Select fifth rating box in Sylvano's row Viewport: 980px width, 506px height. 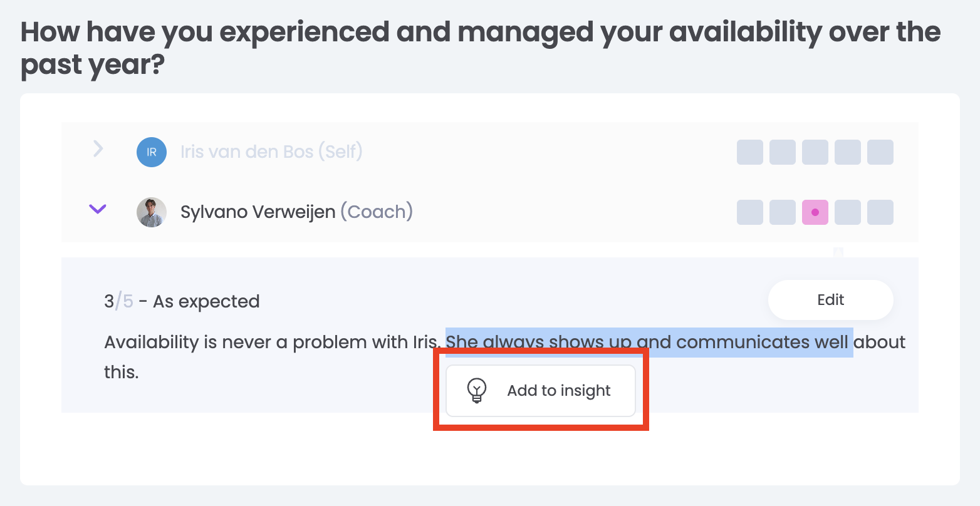(880, 212)
